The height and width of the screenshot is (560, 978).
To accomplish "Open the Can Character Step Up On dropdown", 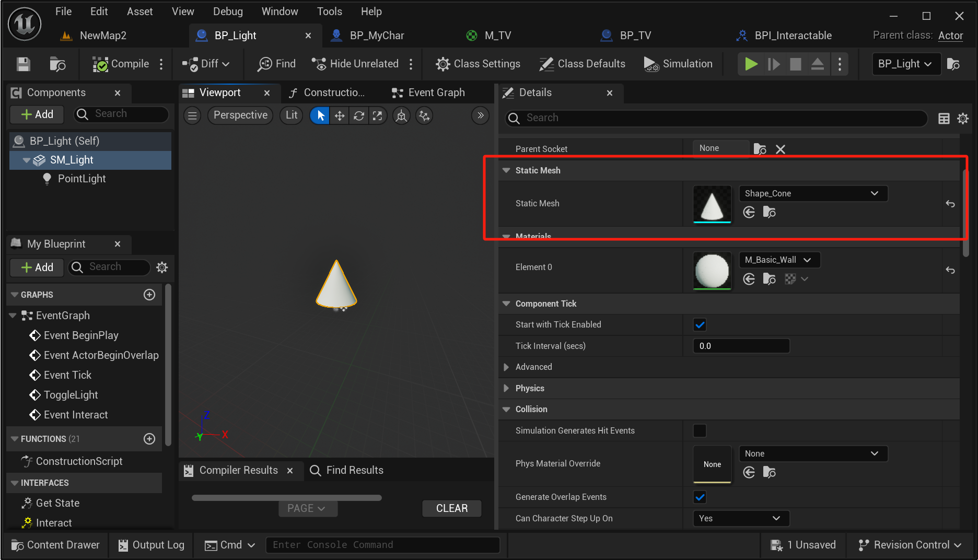I will (741, 518).
